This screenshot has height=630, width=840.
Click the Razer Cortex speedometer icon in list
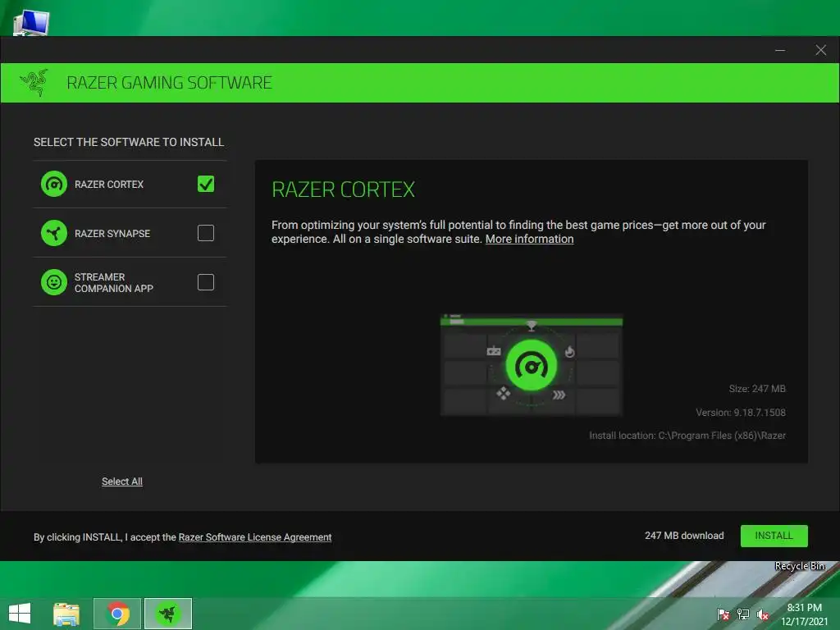click(x=54, y=185)
